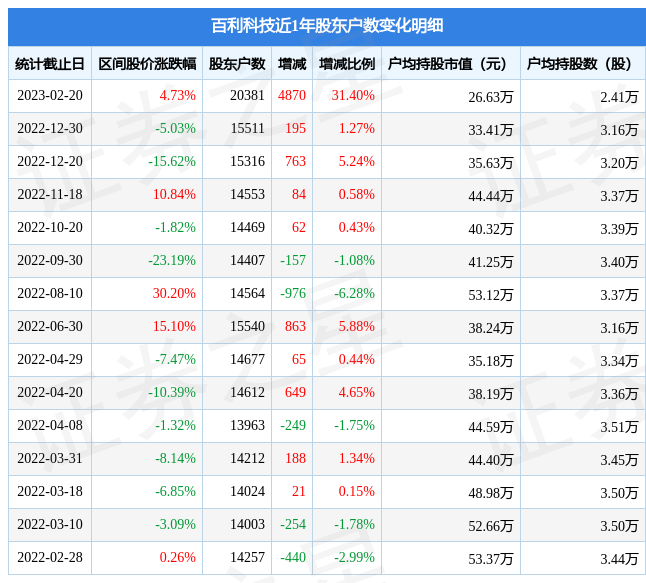
Task: Click the 户均持股市值（元） column header
Action: tap(451, 64)
